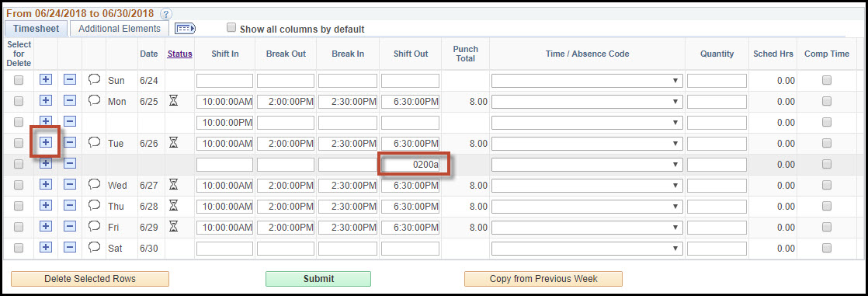Click the Break In field for Wed 6/27
Screen dimensions: 868x296
(x=348, y=185)
